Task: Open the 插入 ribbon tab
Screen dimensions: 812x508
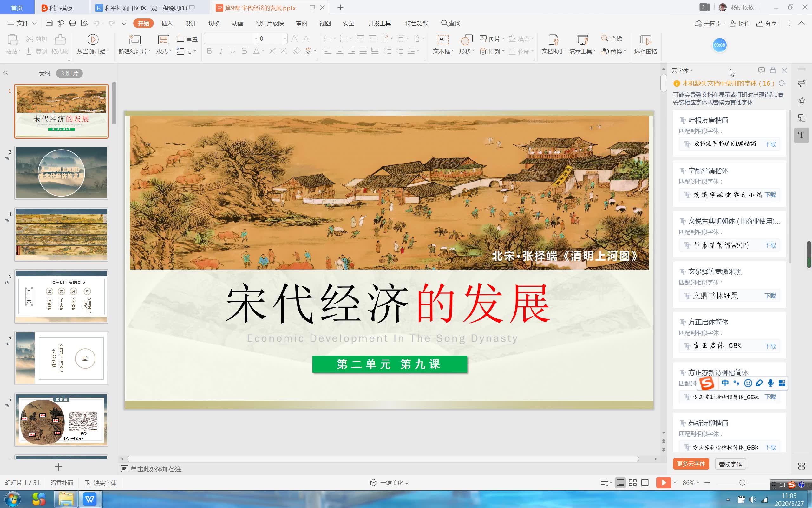Action: [x=167, y=23]
